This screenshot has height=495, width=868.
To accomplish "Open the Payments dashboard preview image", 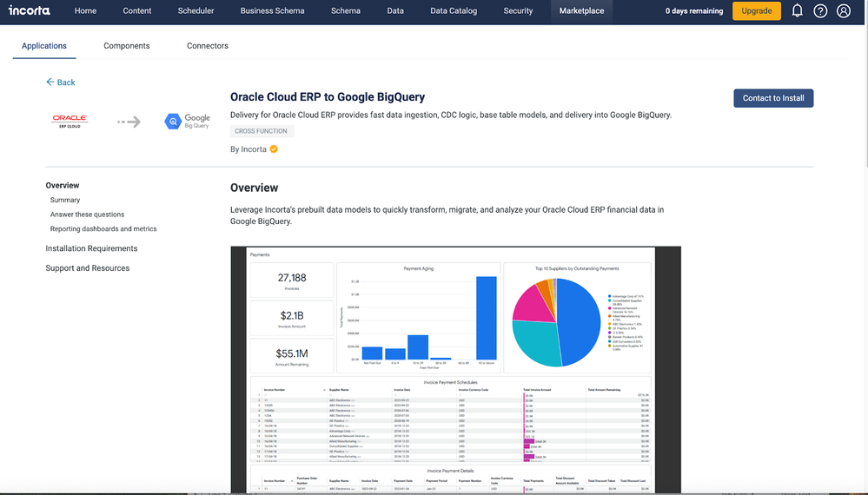I will click(x=455, y=369).
